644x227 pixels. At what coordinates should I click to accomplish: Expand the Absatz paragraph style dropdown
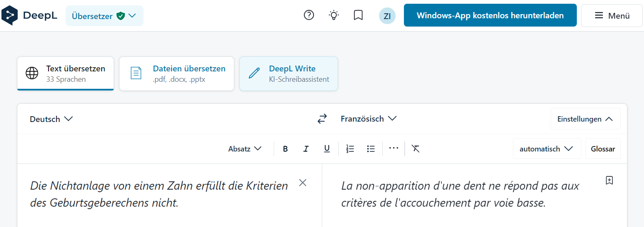[x=245, y=149]
